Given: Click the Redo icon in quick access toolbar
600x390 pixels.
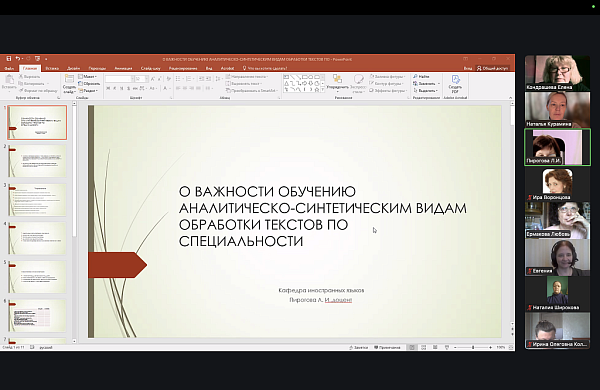Looking at the screenshot, I should tap(28, 59).
